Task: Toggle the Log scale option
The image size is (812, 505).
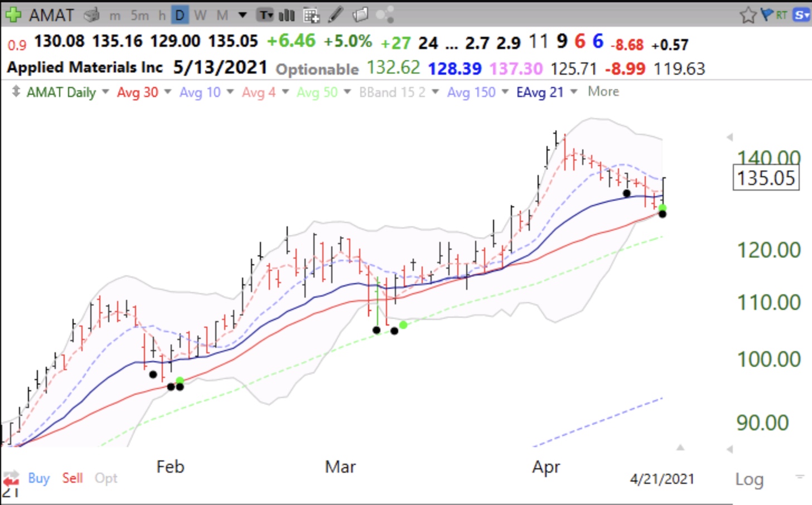Action: coord(749,479)
